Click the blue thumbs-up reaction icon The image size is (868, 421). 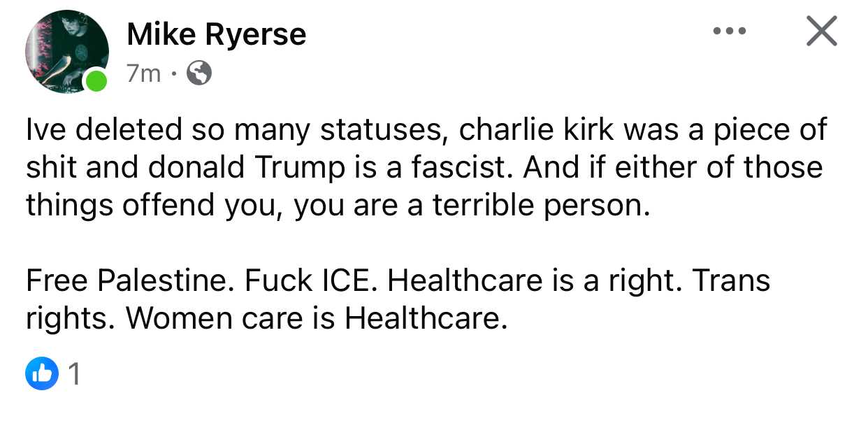[42, 375]
